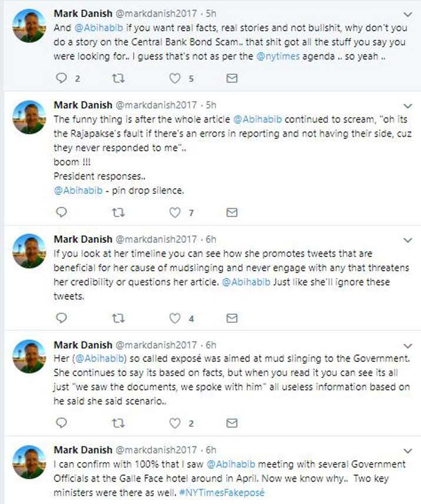Expand options menu on 'funny thing' tweet
421x504 pixels.
pyautogui.click(x=407, y=106)
